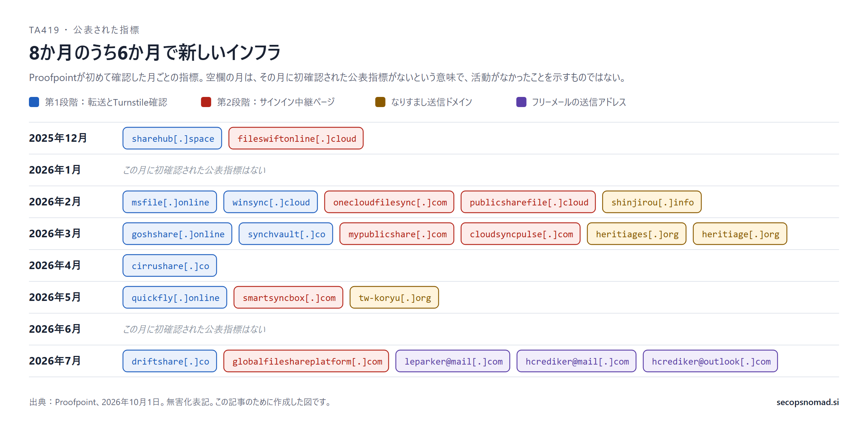Click legend text フリーメールの送信アドレス
This screenshot has width=868, height=421.
point(579,102)
